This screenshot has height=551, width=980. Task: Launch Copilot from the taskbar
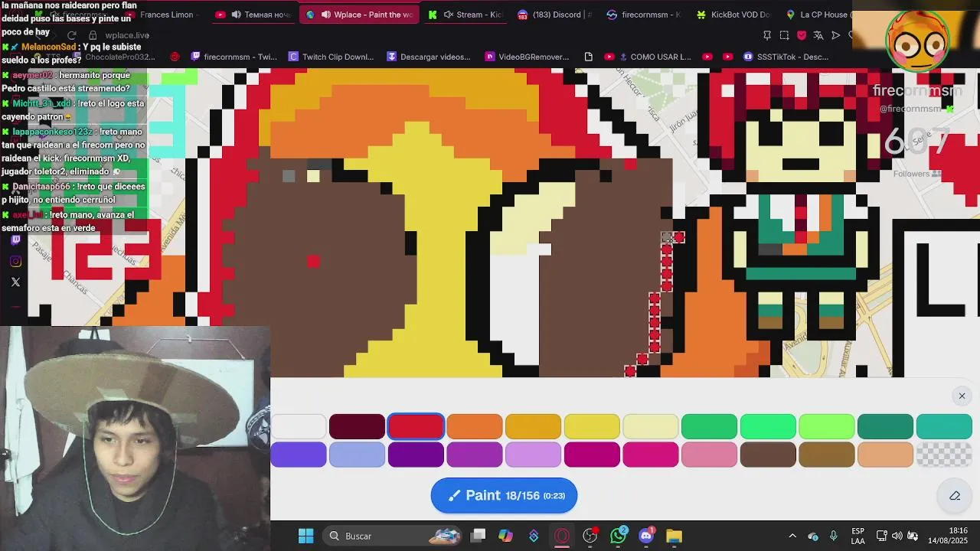[505, 536]
